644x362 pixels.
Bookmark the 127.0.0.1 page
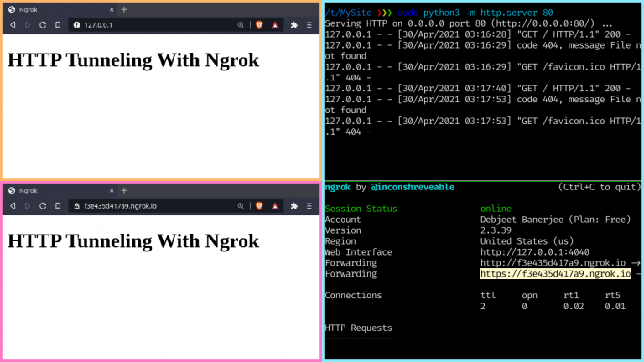tap(58, 25)
